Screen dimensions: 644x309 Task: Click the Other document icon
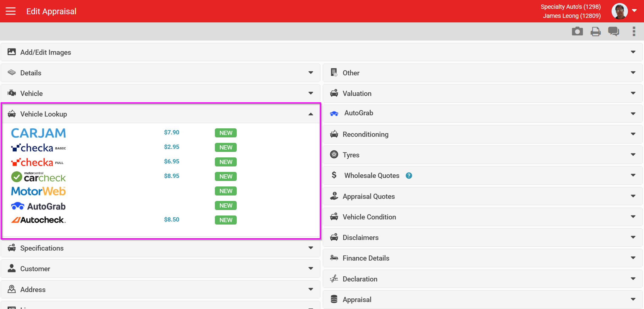tap(334, 72)
